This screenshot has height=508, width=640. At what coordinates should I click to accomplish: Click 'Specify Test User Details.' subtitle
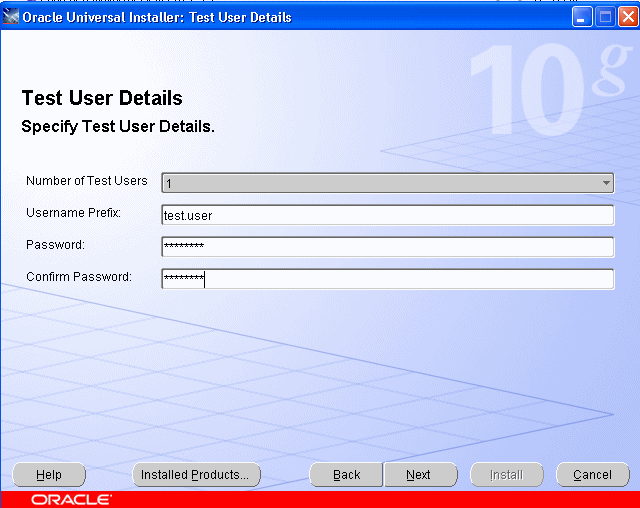118,126
